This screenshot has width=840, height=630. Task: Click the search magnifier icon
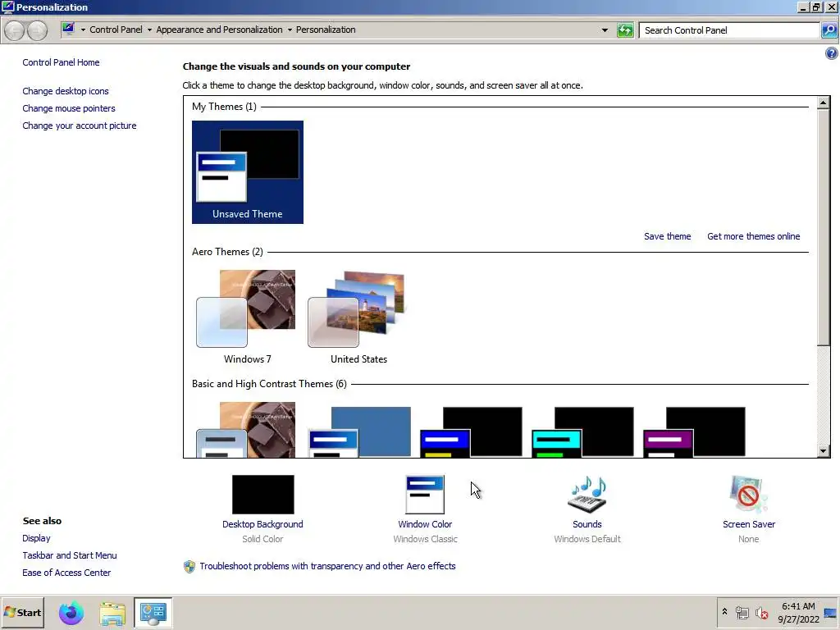click(x=829, y=30)
